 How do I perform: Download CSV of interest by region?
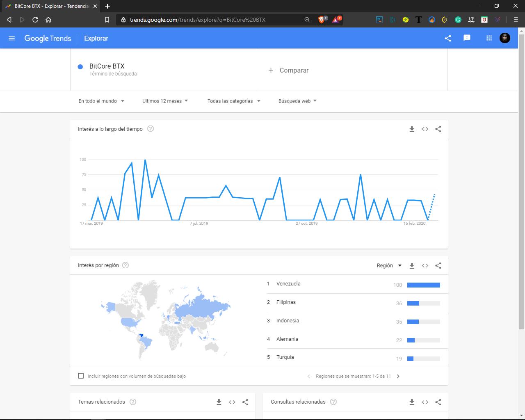pos(412,266)
